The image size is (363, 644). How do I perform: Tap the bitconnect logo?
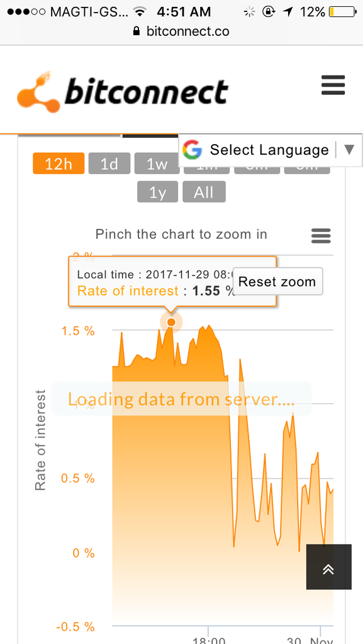click(x=123, y=92)
